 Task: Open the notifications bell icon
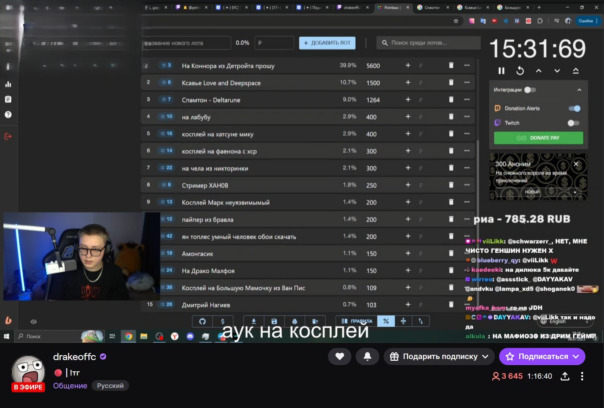click(368, 356)
